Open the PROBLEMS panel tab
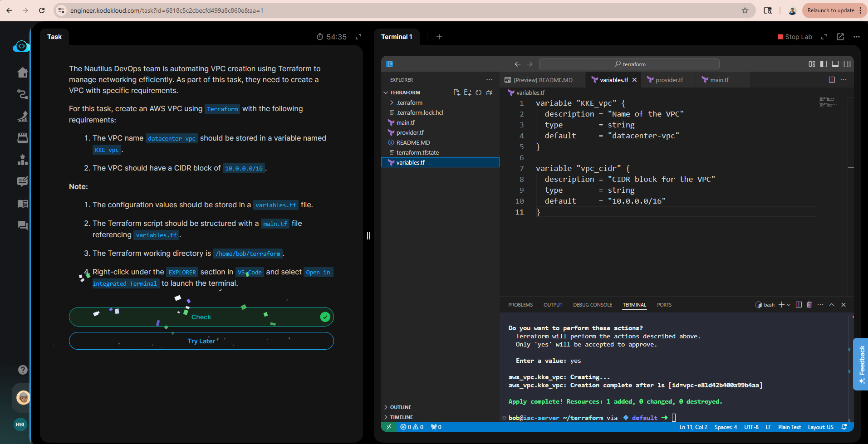The image size is (868, 444). click(520, 305)
